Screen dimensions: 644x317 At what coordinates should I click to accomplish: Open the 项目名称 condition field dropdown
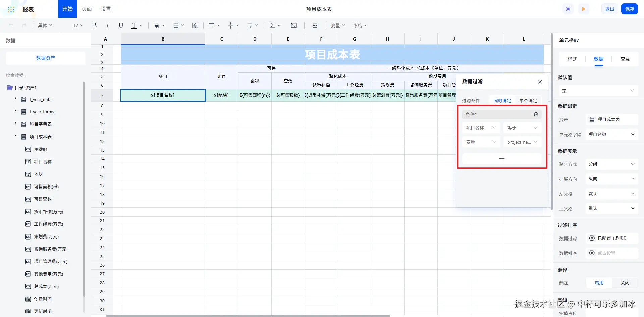481,128
